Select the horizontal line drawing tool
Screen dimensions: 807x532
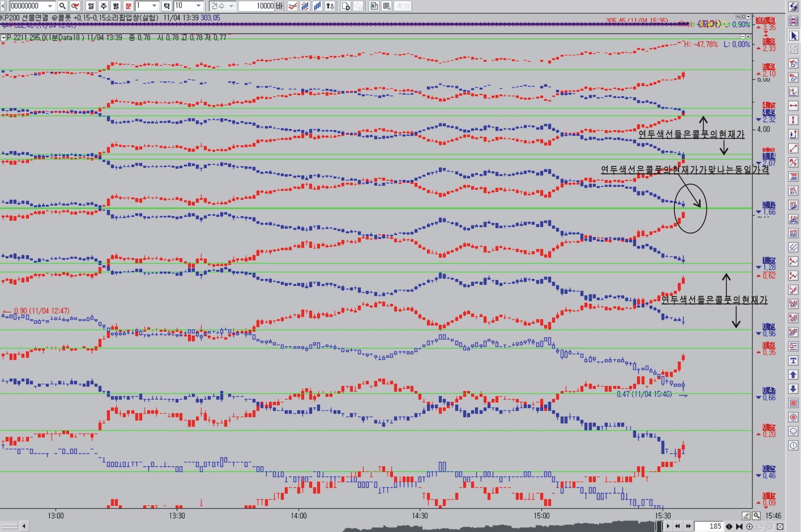[x=793, y=106]
